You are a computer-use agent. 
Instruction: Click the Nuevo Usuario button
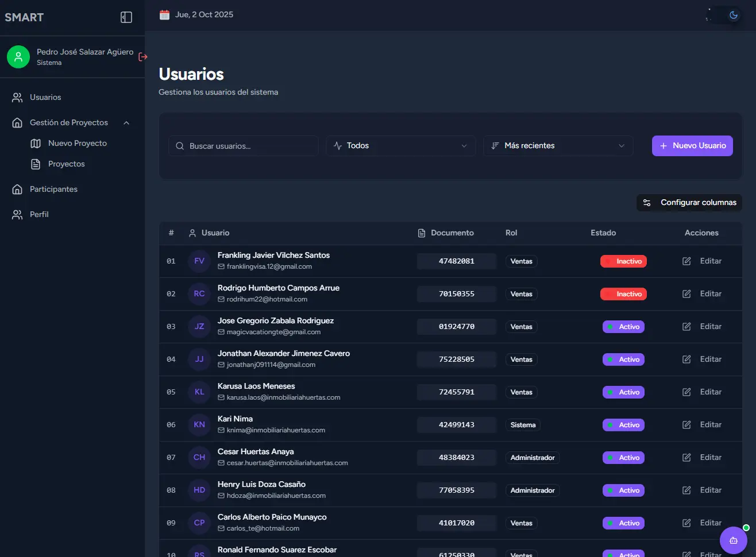tap(692, 146)
